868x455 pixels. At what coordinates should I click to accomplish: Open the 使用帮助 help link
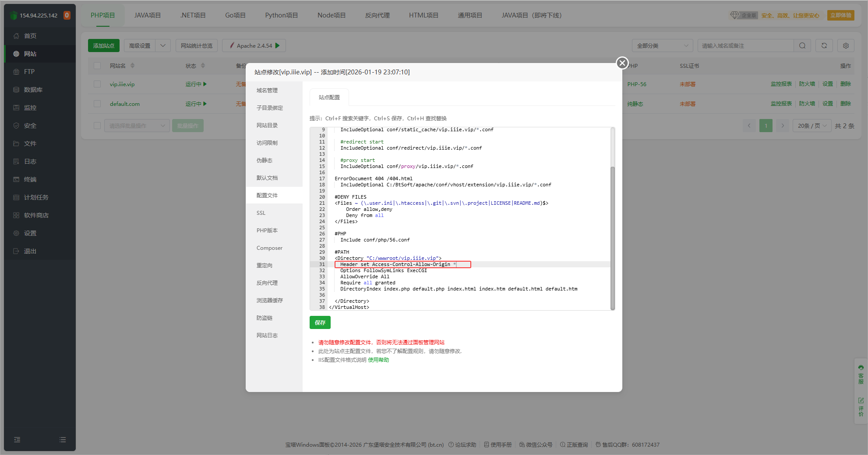coord(378,360)
